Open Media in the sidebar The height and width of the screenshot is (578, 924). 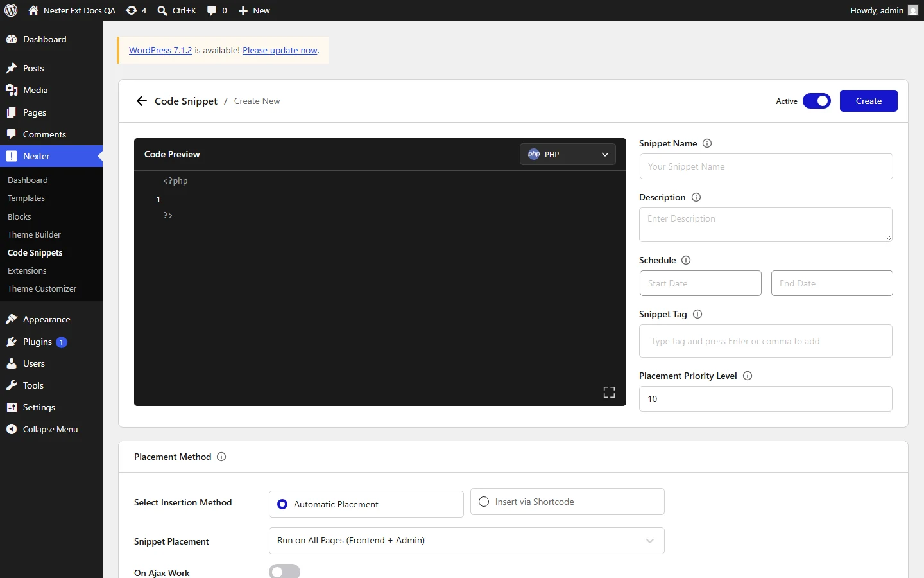coord(51,90)
